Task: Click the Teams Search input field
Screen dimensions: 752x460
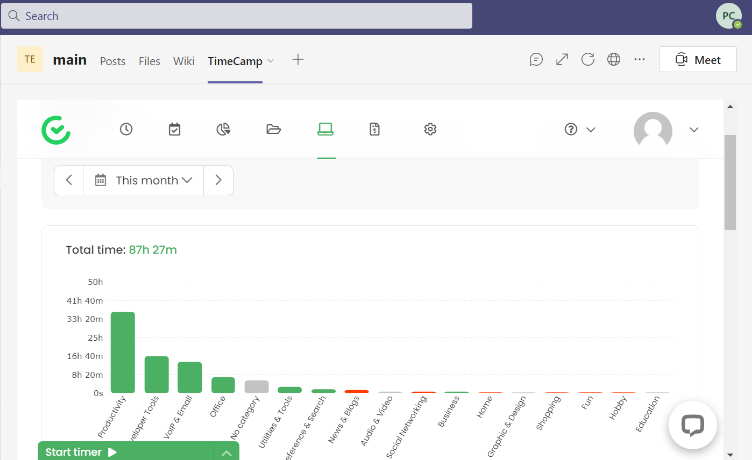Action: (236, 16)
